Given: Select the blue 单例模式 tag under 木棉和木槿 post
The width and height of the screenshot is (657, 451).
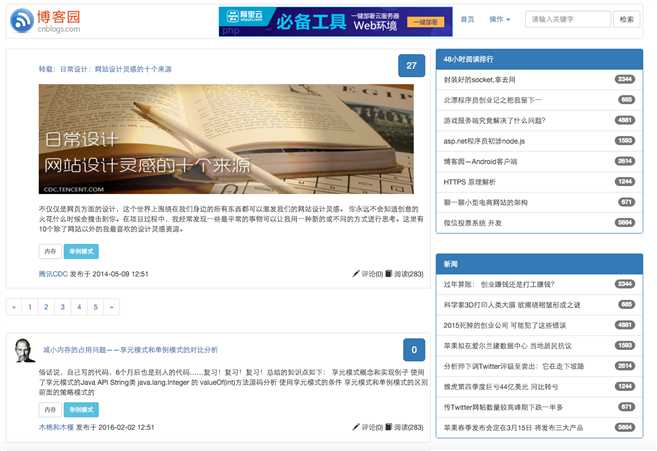Looking at the screenshot, I should click(x=81, y=410).
